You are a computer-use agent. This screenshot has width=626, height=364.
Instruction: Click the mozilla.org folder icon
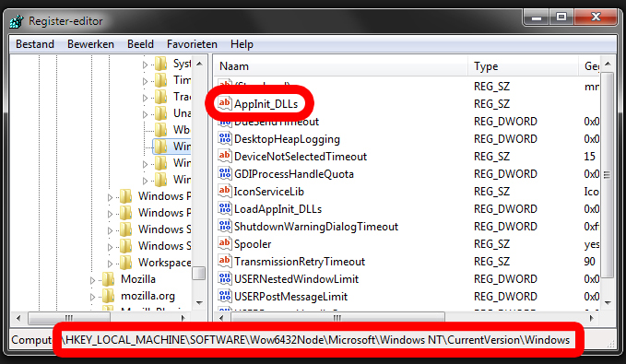tap(108, 296)
